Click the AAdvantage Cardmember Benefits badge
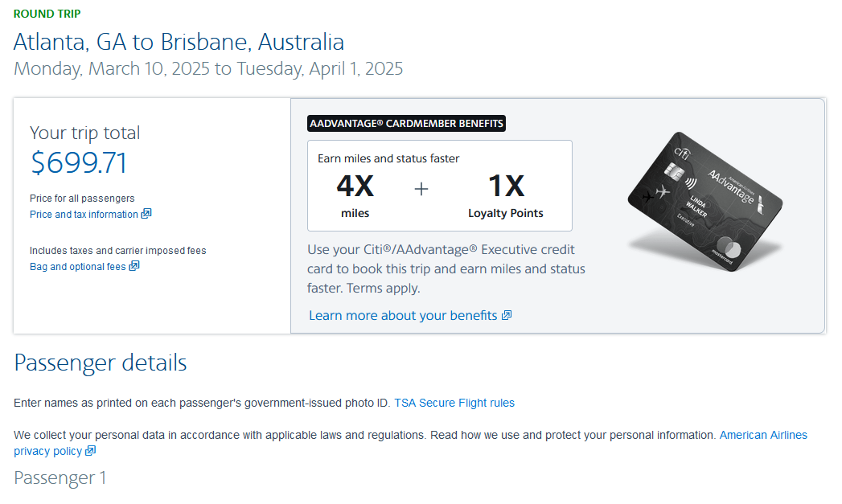This screenshot has width=842, height=504. (x=406, y=124)
